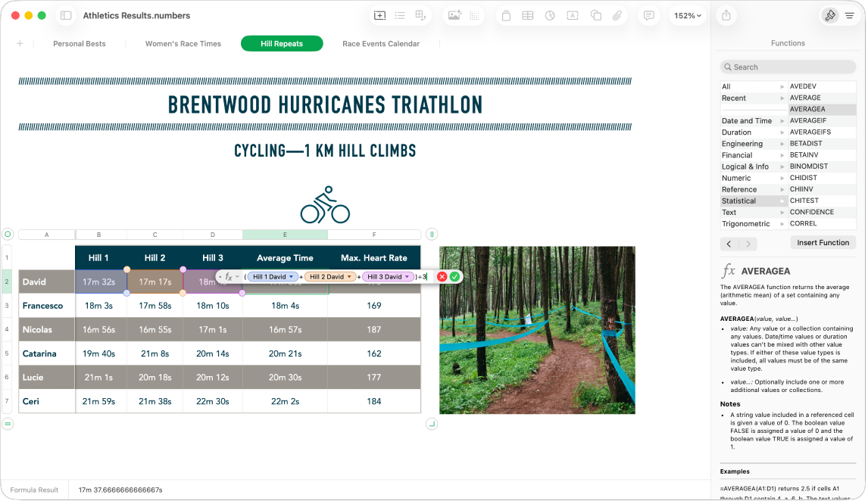Toggle the sidebar view button

point(66,15)
